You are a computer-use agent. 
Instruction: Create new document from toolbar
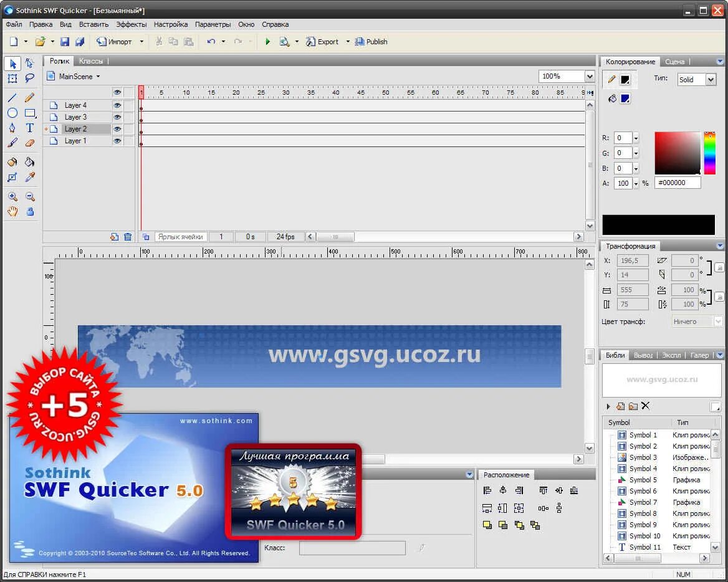14,42
